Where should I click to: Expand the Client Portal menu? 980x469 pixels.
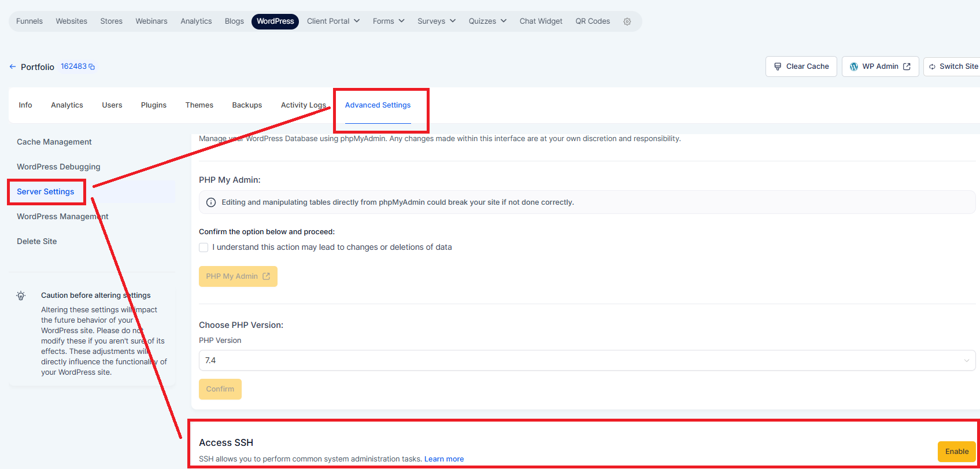pos(334,21)
